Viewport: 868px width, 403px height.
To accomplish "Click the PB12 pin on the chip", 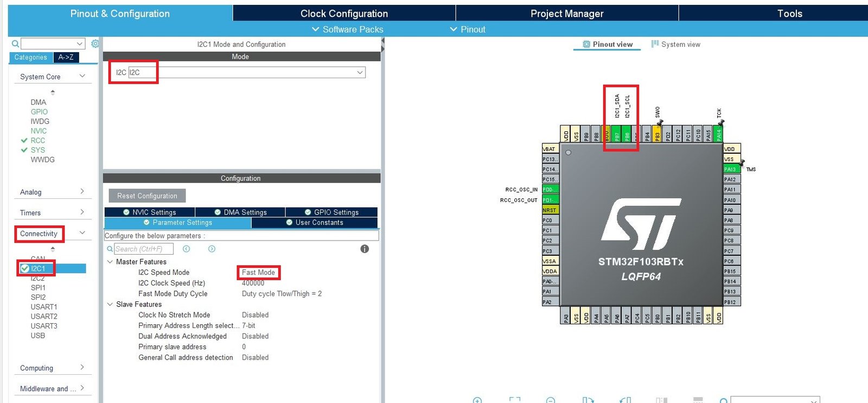I will [x=732, y=302].
